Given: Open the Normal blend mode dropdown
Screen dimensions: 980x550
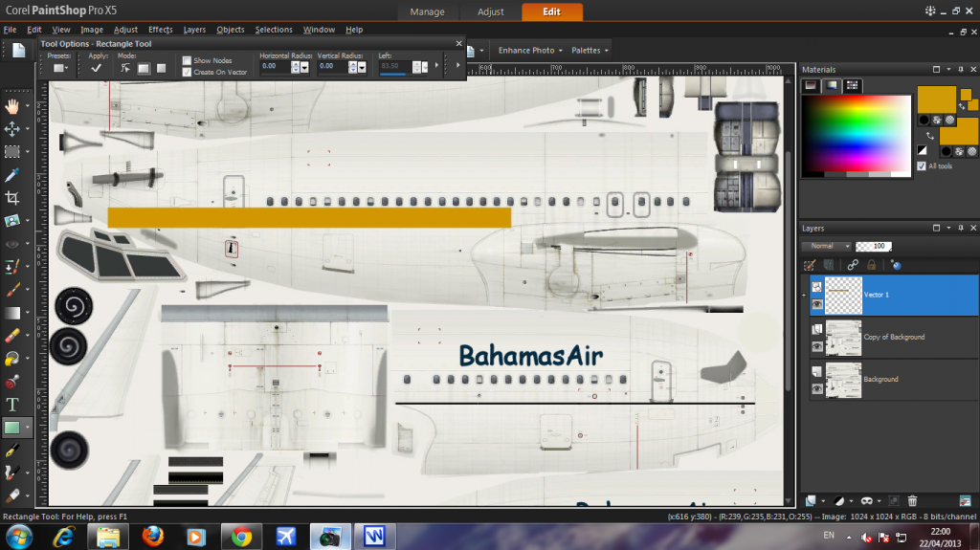Looking at the screenshot, I should point(827,246).
